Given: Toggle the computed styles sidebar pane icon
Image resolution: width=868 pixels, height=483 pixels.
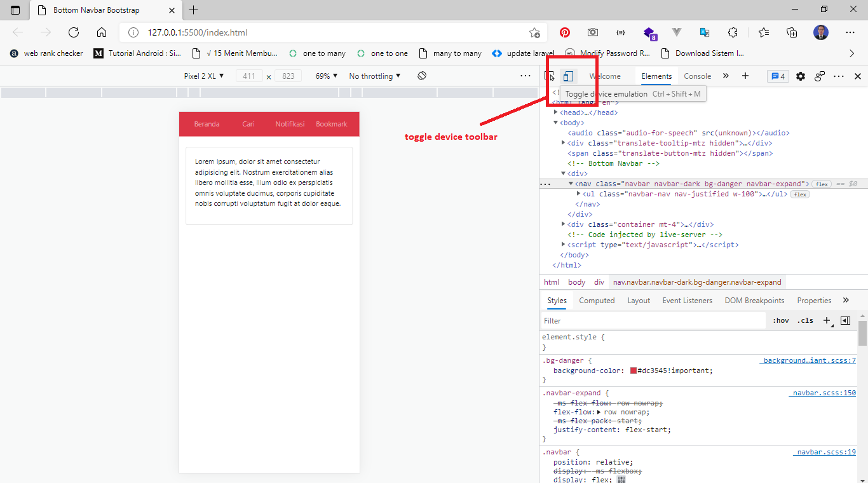Looking at the screenshot, I should click(x=845, y=320).
